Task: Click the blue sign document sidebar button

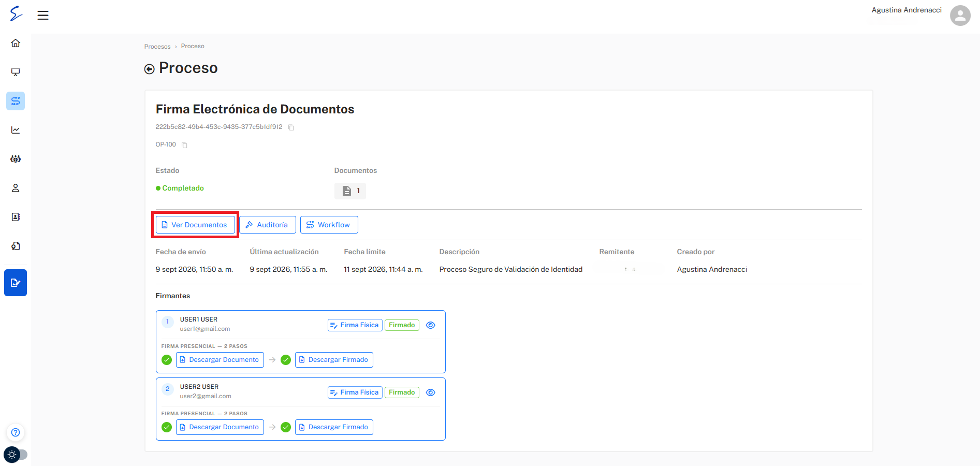Action: 16,283
